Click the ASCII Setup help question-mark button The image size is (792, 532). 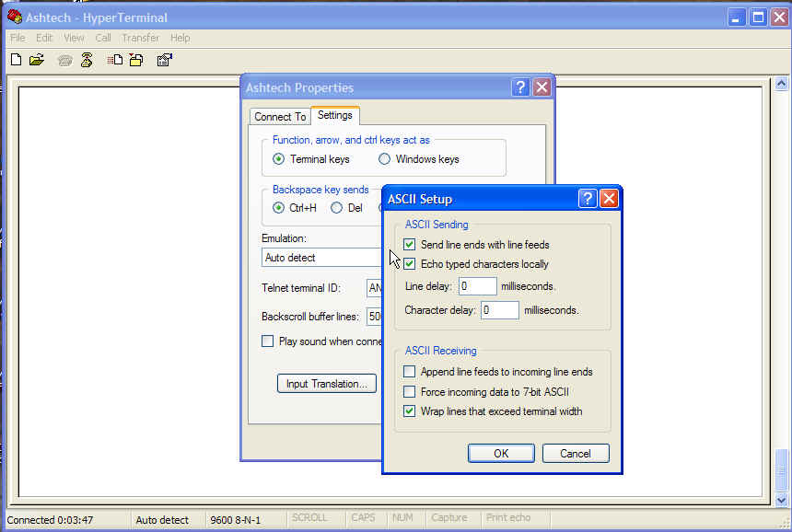coord(588,199)
